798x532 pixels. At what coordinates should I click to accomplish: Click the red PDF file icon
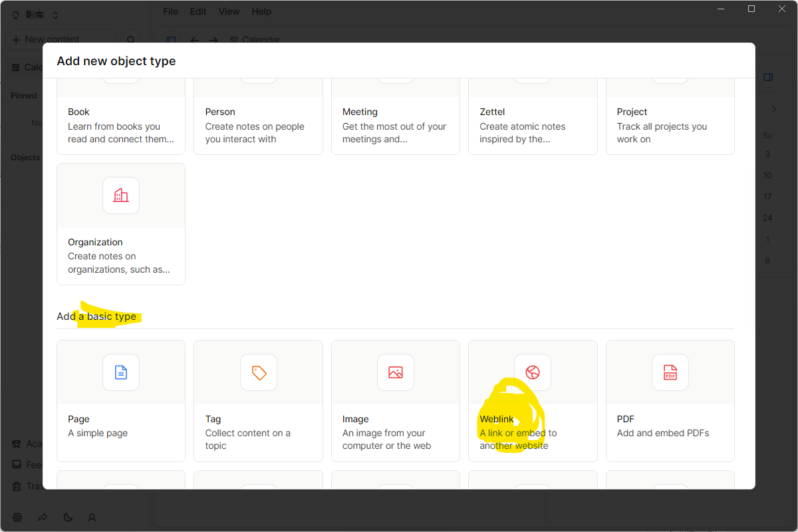[x=670, y=372]
